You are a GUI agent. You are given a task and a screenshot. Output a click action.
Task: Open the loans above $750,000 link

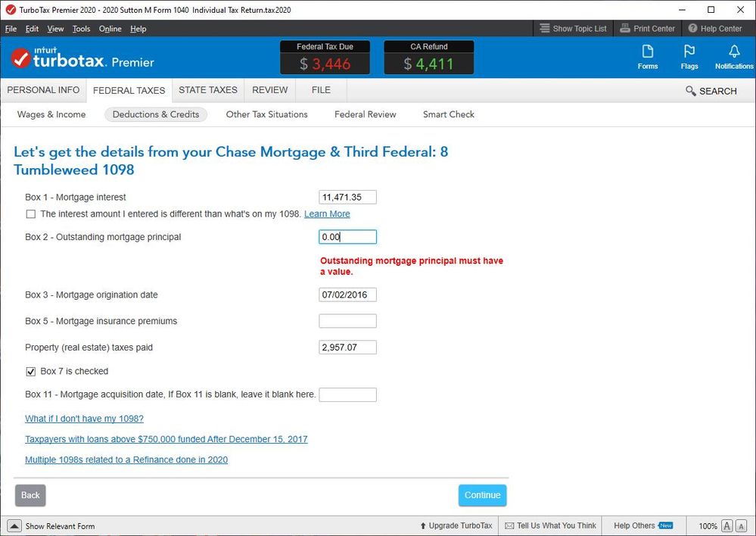166,440
